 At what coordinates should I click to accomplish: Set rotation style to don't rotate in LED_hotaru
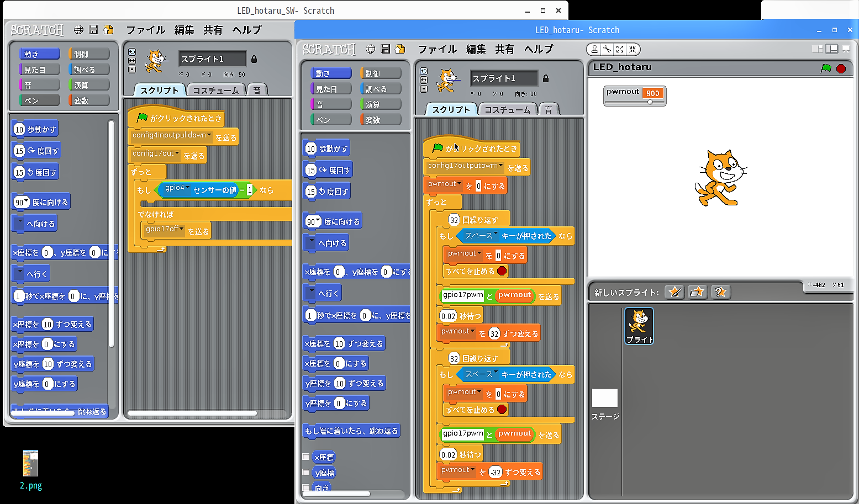click(424, 89)
